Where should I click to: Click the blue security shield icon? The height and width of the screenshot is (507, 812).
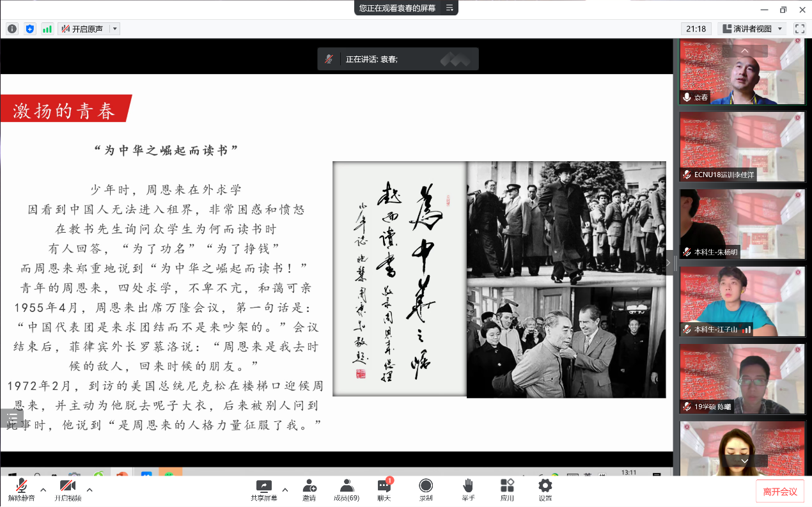point(30,29)
